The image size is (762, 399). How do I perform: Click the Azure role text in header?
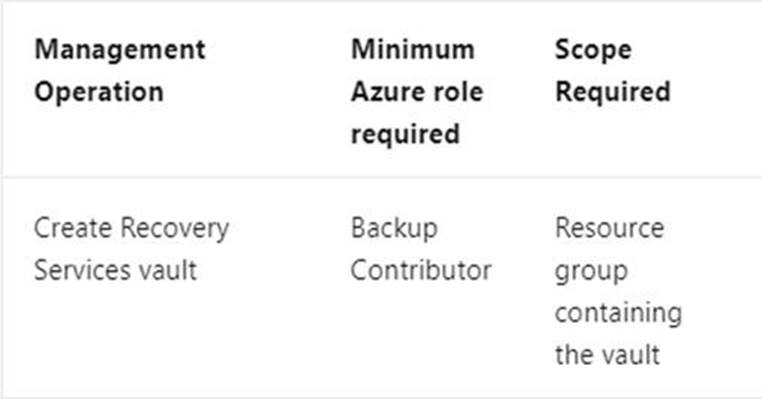tap(417, 91)
